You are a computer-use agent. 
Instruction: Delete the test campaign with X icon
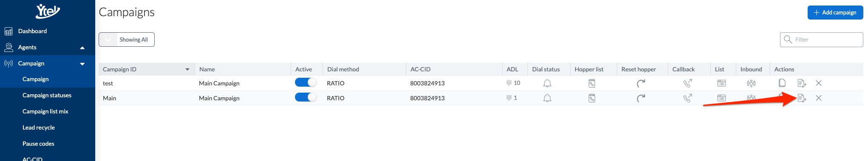pyautogui.click(x=819, y=83)
